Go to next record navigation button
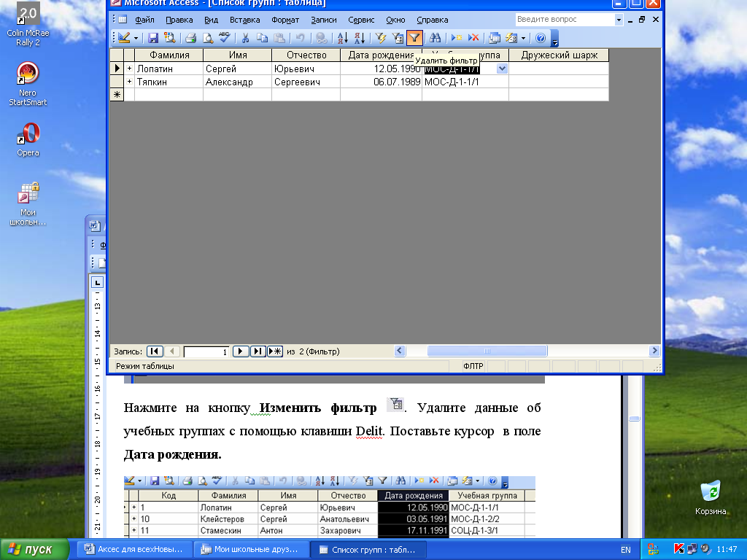Image resolution: width=747 pixels, height=560 pixels. (x=240, y=351)
